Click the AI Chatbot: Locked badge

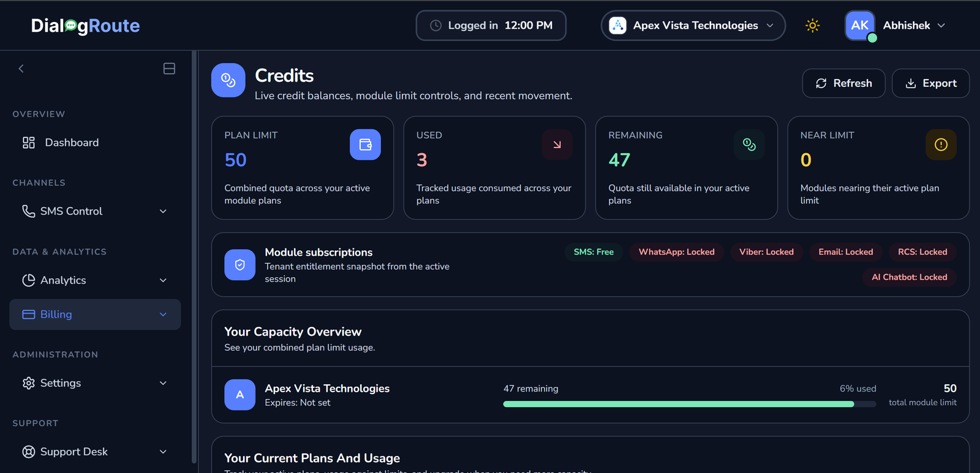(x=910, y=277)
